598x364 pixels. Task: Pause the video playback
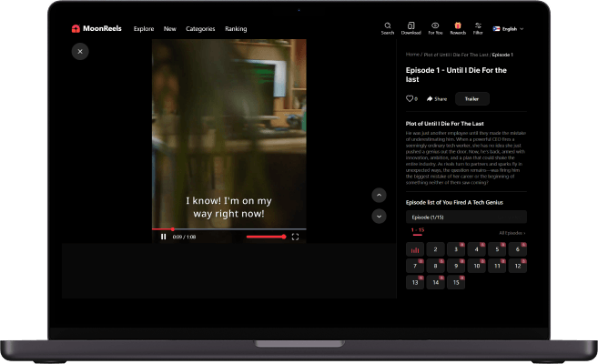coord(163,237)
